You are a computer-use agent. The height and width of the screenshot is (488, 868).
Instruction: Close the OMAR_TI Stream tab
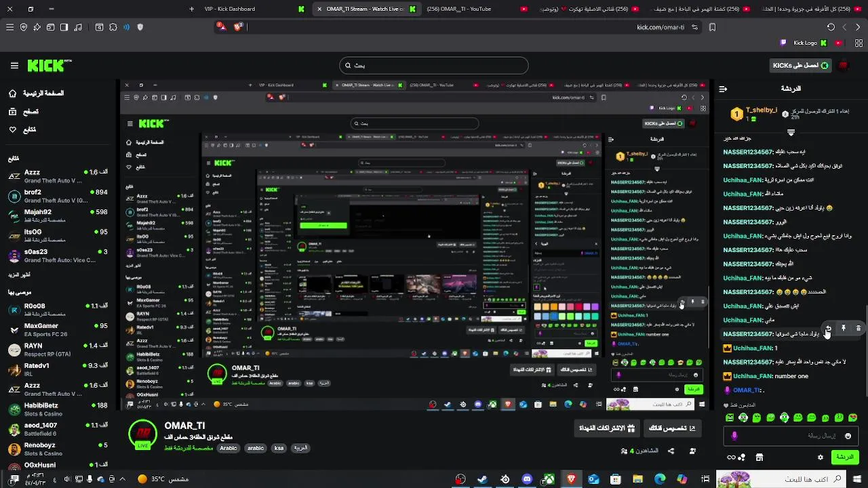pyautogui.click(x=319, y=9)
